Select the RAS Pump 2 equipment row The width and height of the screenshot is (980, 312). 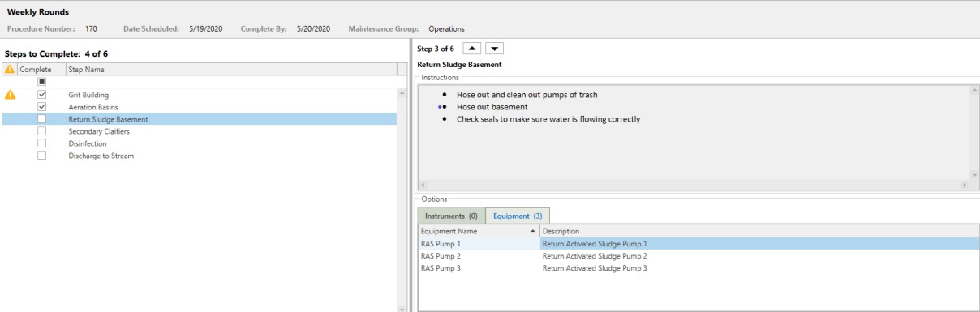click(698, 255)
